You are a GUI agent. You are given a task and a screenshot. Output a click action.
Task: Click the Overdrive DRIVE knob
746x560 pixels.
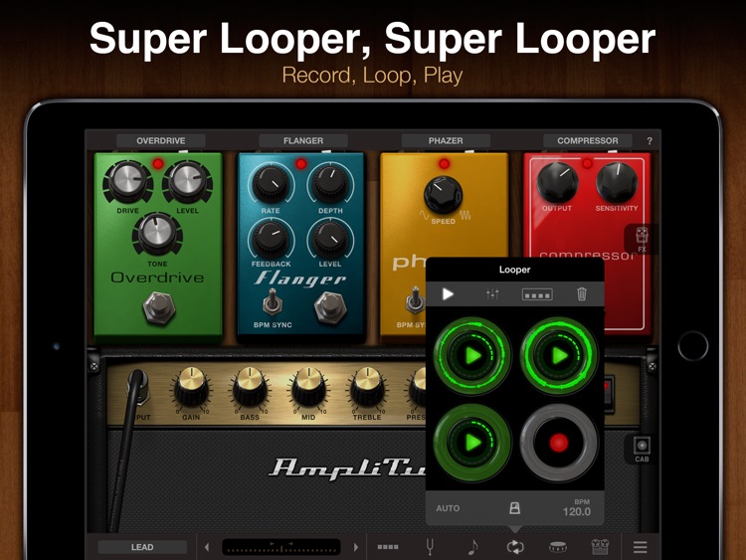[x=127, y=181]
